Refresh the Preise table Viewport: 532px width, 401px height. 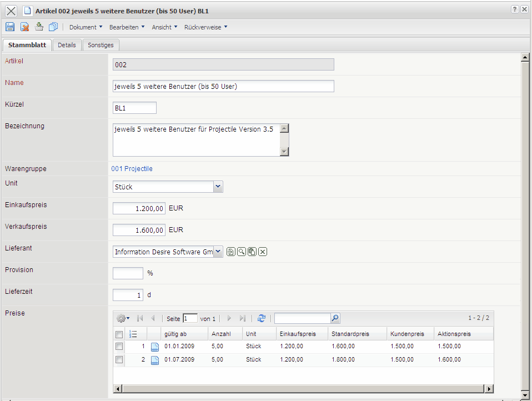coord(262,318)
